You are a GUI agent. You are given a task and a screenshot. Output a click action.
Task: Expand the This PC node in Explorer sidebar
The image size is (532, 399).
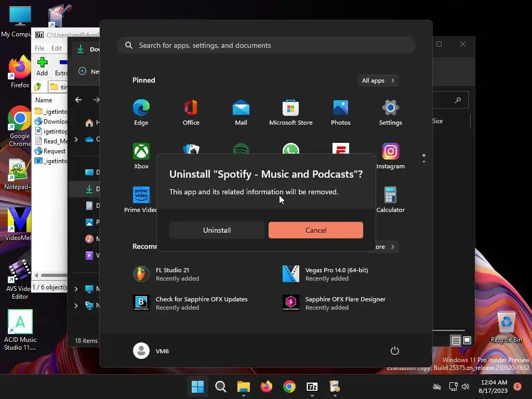pyautogui.click(x=76, y=289)
